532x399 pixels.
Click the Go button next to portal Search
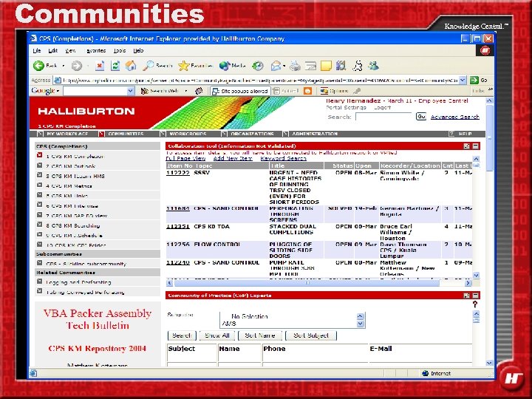[x=421, y=117]
